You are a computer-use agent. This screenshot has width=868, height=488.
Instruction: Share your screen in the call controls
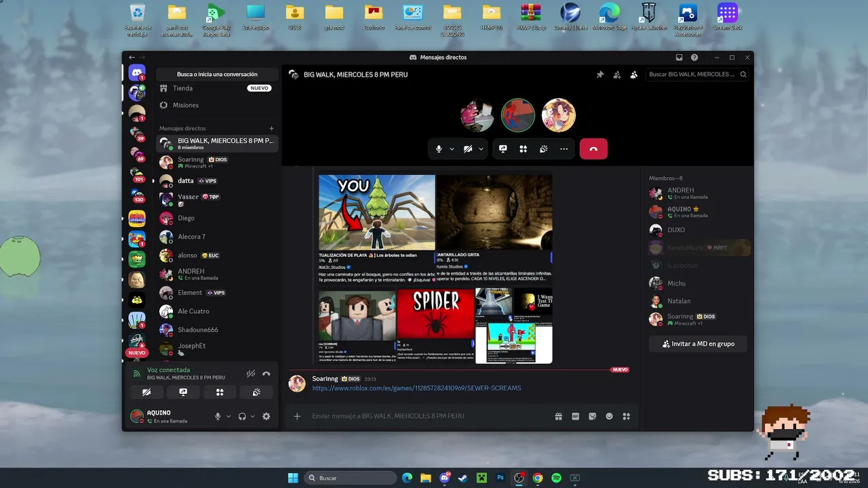pos(503,149)
